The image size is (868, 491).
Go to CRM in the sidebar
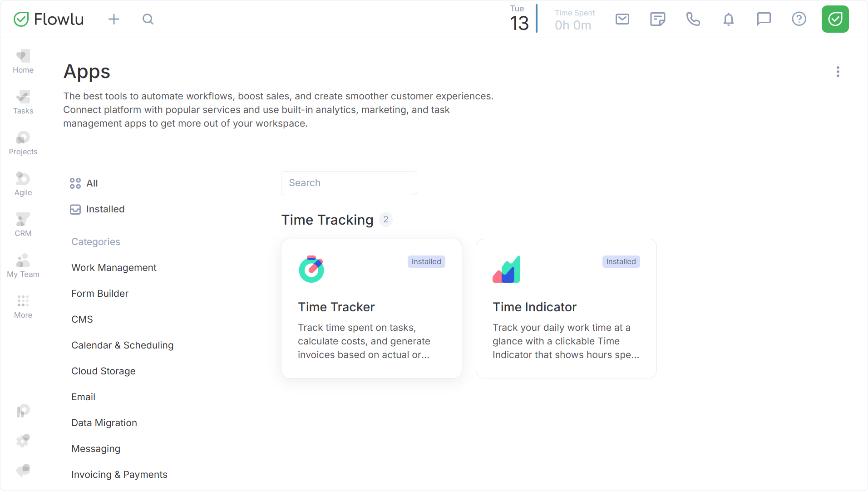click(x=23, y=225)
